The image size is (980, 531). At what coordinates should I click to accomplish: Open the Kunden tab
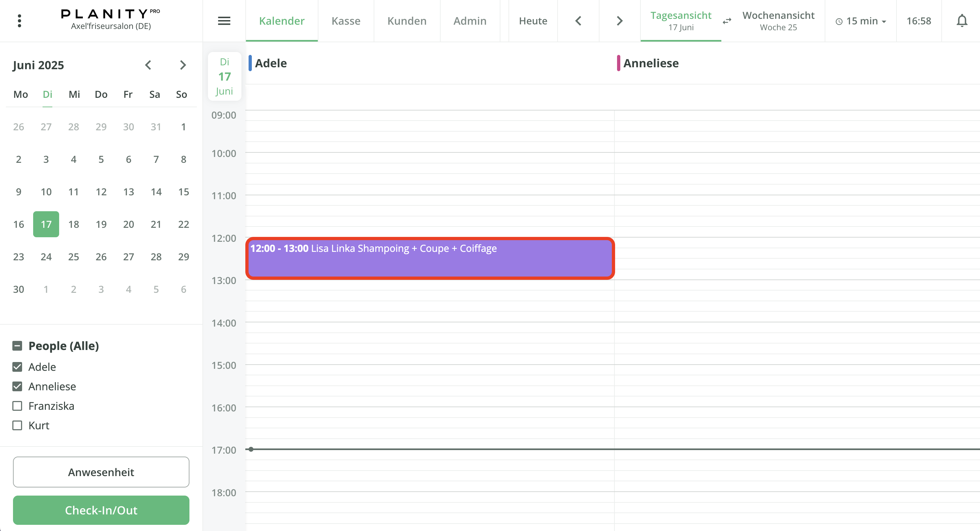(x=407, y=20)
